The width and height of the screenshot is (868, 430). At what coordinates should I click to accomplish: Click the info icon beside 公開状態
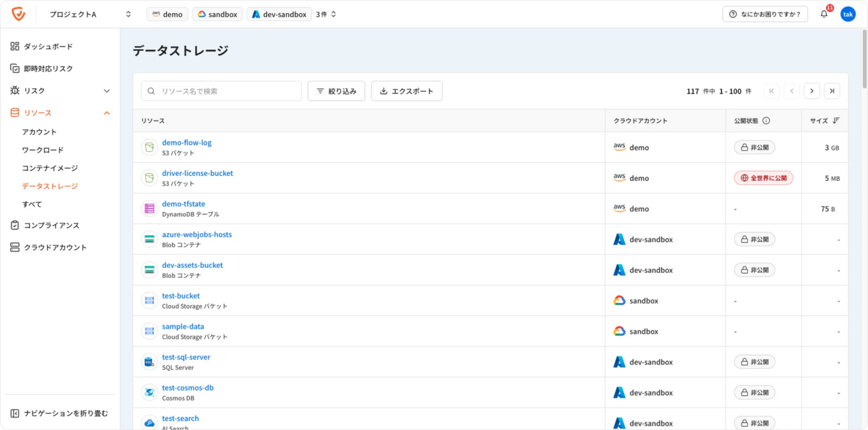(x=766, y=120)
